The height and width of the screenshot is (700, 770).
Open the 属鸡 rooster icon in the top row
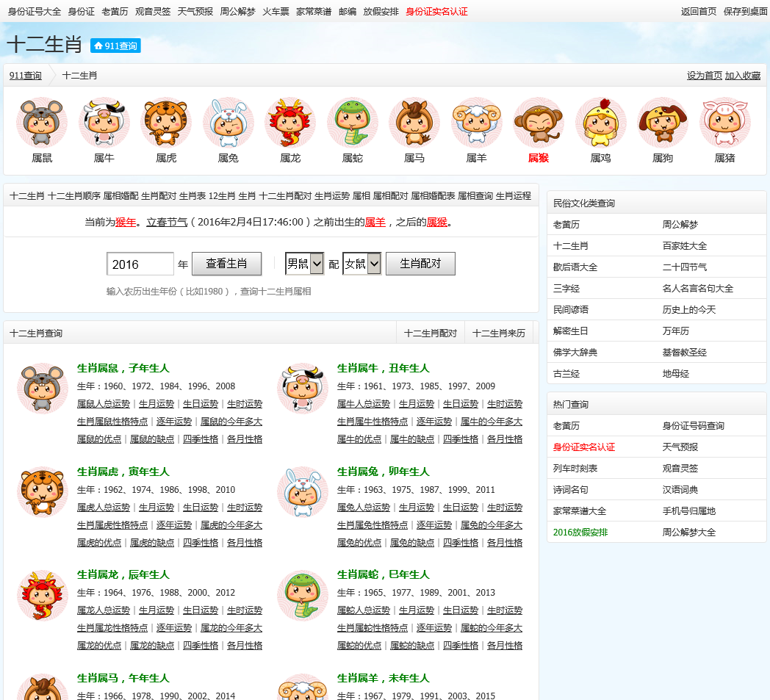(x=601, y=122)
